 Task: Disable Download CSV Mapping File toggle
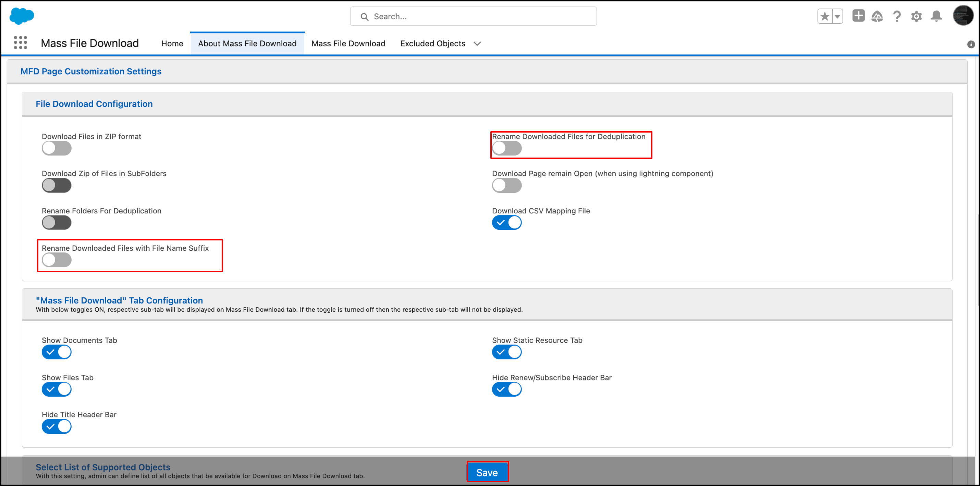click(506, 223)
